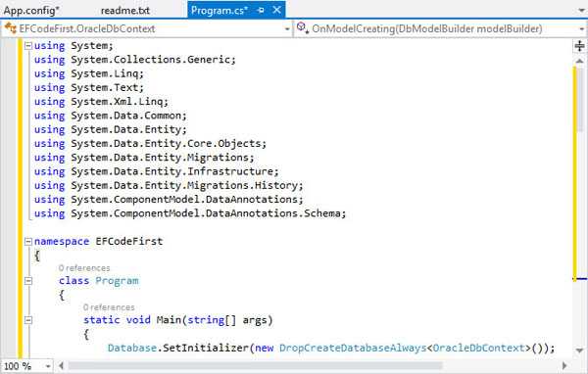Click the '0 references' link above Main
The height and width of the screenshot is (374, 588).
click(x=109, y=307)
